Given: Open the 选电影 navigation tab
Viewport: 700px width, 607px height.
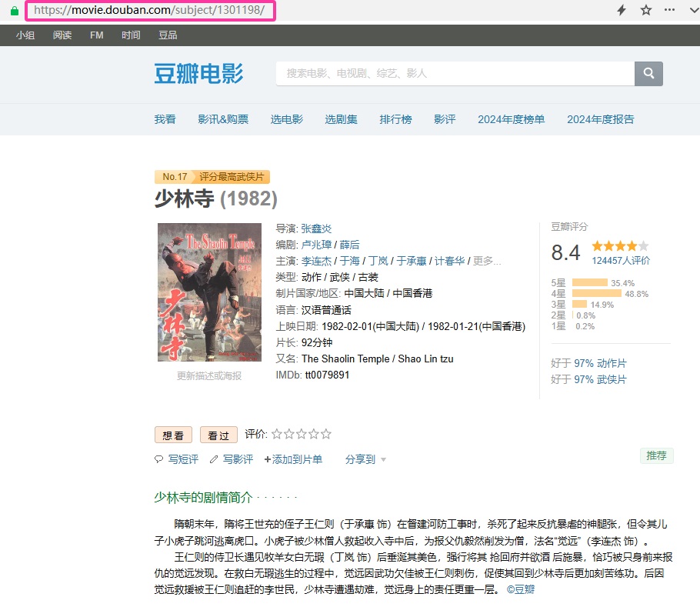Looking at the screenshot, I should [286, 119].
